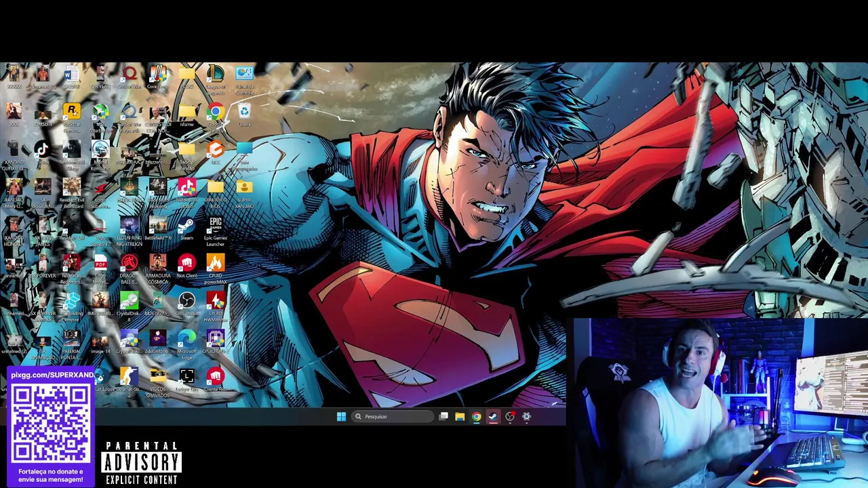Select the Red Dead Redemption shortcut
Screen dimensions: 868x488
72,270
